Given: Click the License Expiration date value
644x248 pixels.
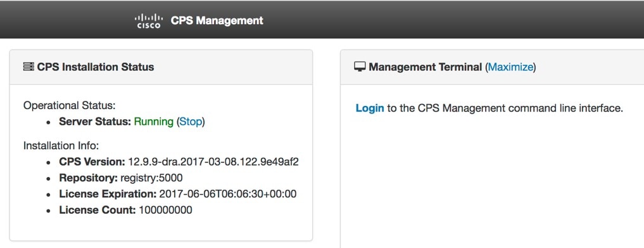Looking at the screenshot, I should coord(227,194).
